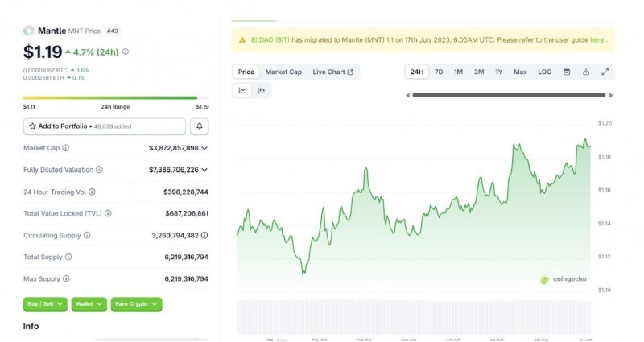Viewport: 644px width, 342px height.
Task: Select the Max time range
Action: pos(520,72)
